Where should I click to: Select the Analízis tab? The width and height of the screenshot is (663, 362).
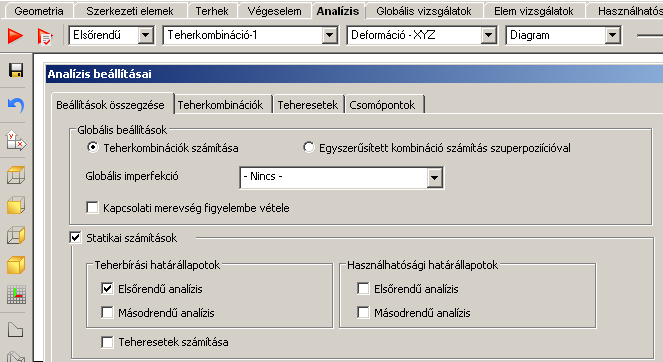[x=338, y=11]
